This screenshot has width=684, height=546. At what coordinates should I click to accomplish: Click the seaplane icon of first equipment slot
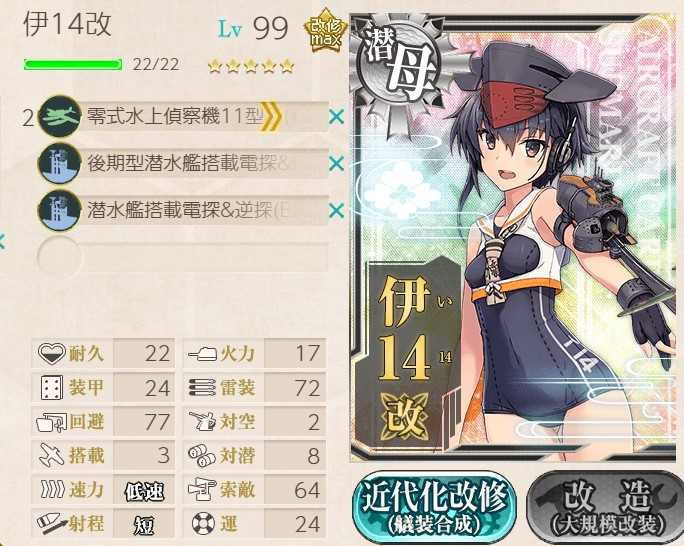tap(59, 116)
